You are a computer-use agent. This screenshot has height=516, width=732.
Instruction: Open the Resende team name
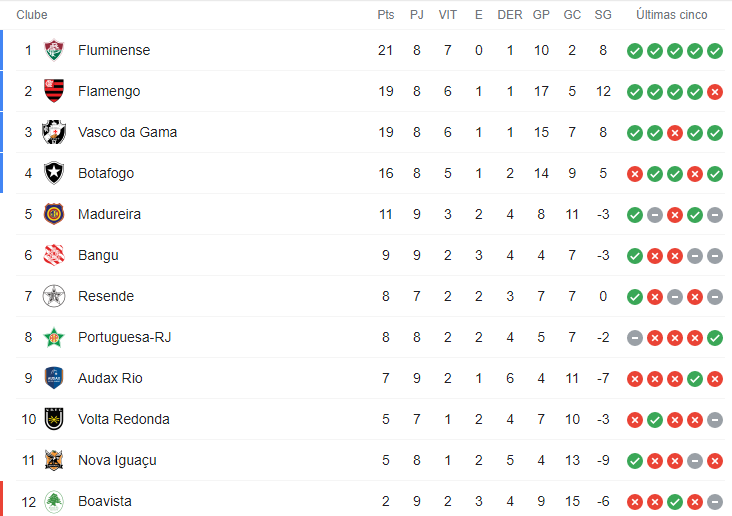click(106, 296)
